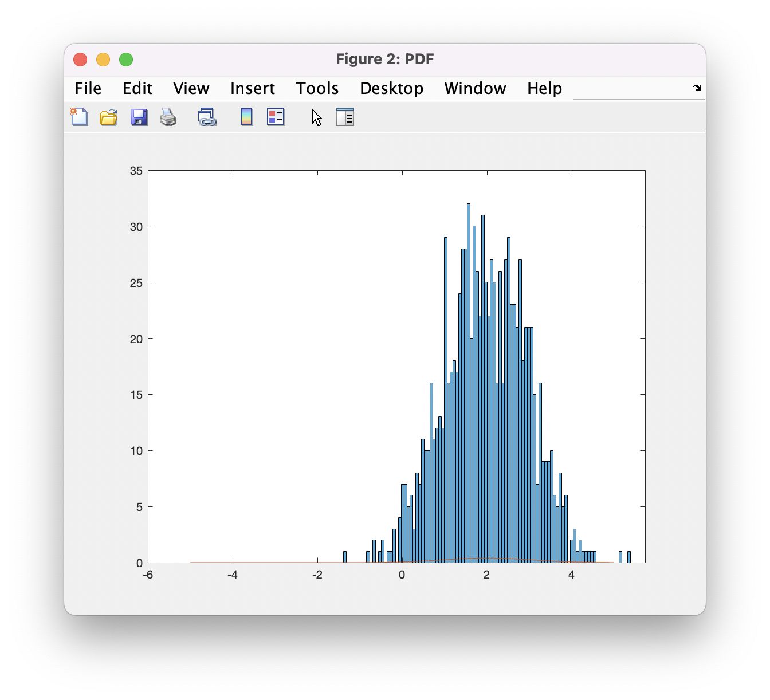This screenshot has width=770, height=700.
Task: Open the View menu
Action: point(191,88)
